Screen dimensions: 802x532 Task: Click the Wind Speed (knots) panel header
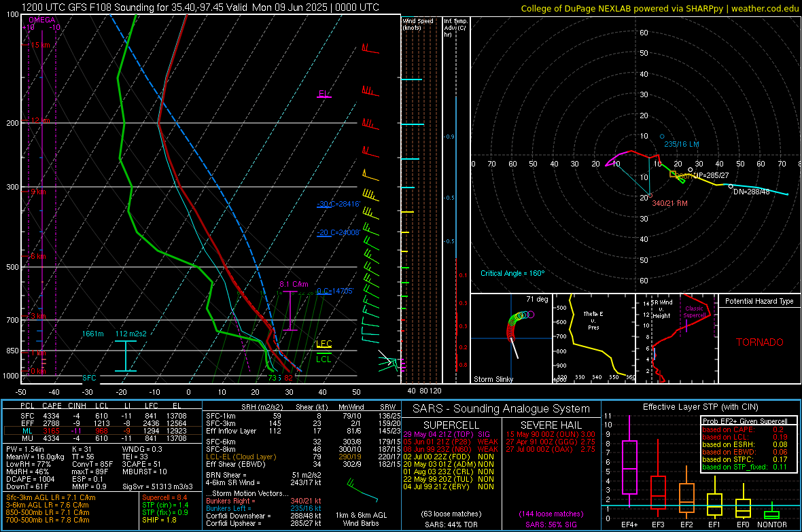click(x=418, y=24)
